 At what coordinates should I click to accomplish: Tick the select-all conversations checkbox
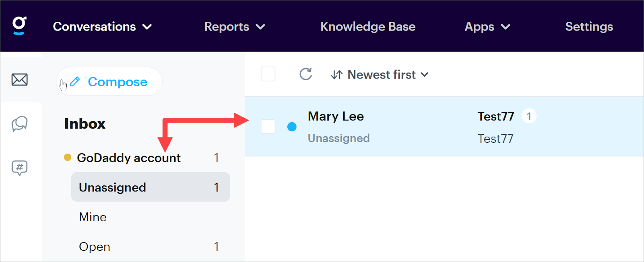point(268,74)
